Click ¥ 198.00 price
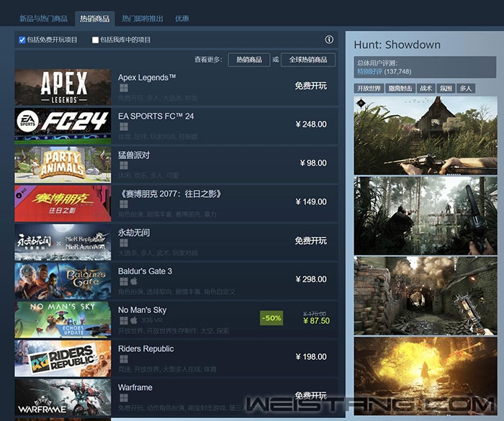 coord(311,357)
